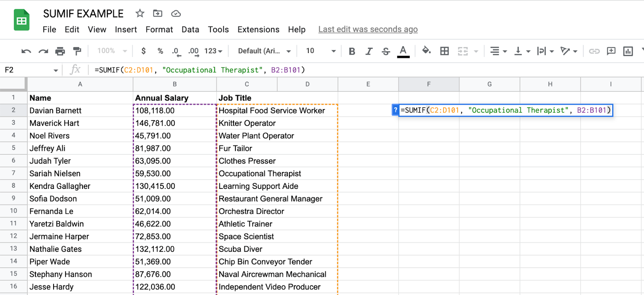This screenshot has width=644, height=295.
Task: Select salary cell 122,036.00
Action: (175, 287)
